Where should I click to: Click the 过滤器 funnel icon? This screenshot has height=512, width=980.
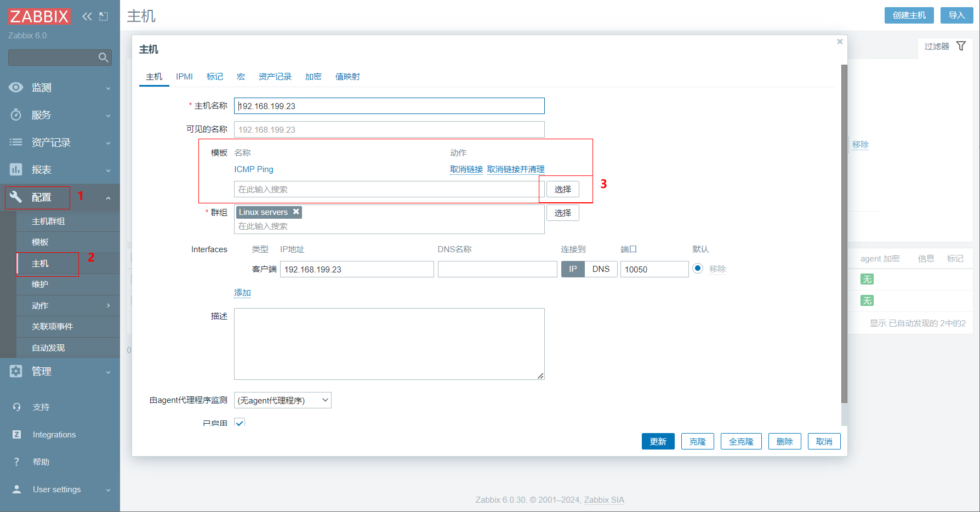pos(961,46)
